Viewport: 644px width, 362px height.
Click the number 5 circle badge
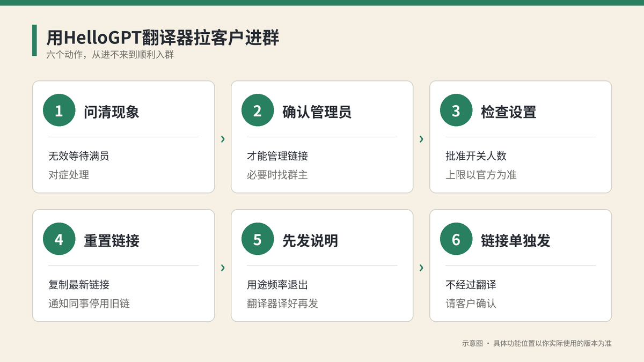pyautogui.click(x=258, y=239)
